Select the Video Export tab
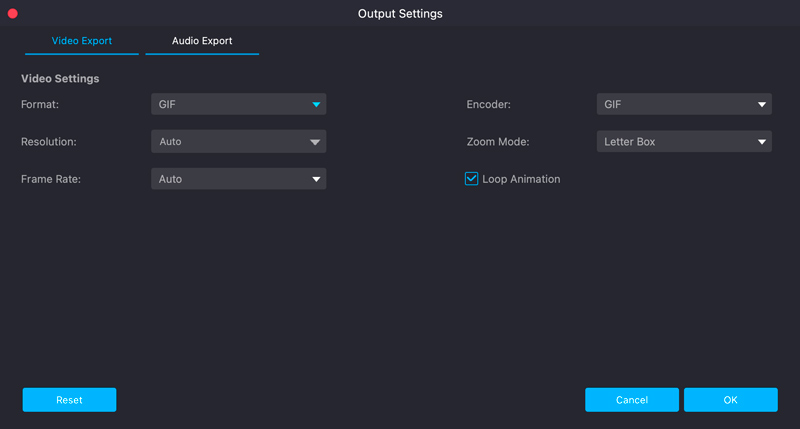Screen dimensions: 800x429 (82, 41)
